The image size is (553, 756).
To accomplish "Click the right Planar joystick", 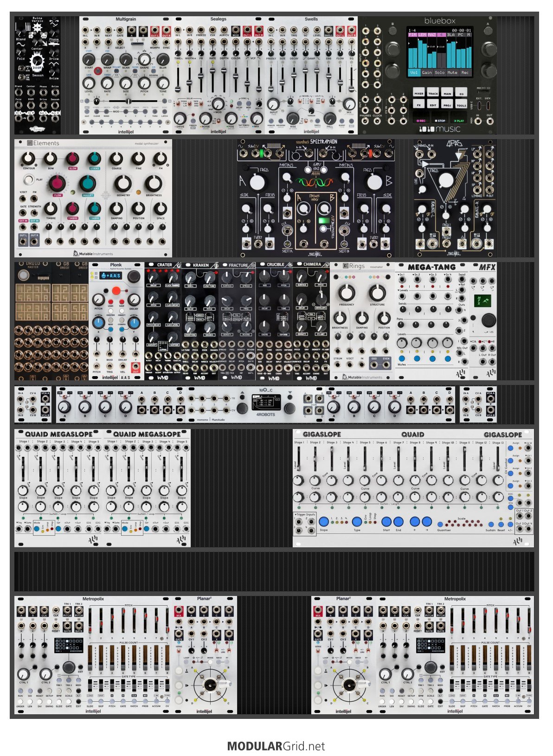I will [x=349, y=685].
